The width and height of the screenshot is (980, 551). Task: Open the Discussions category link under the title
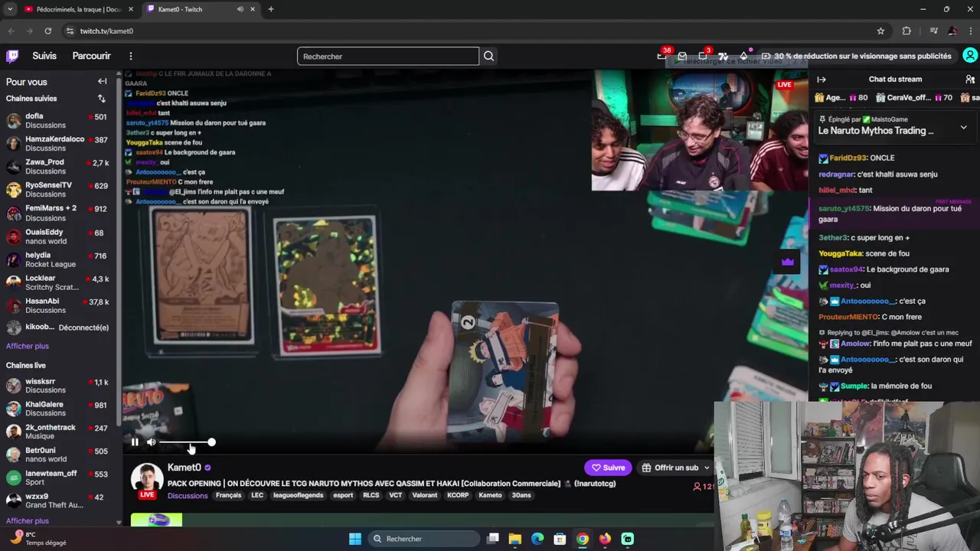188,496
